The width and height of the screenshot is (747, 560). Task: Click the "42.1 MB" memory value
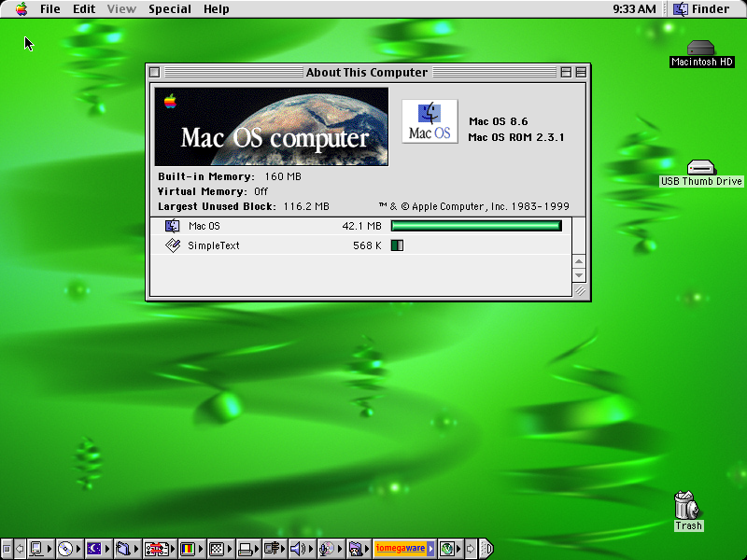361,226
